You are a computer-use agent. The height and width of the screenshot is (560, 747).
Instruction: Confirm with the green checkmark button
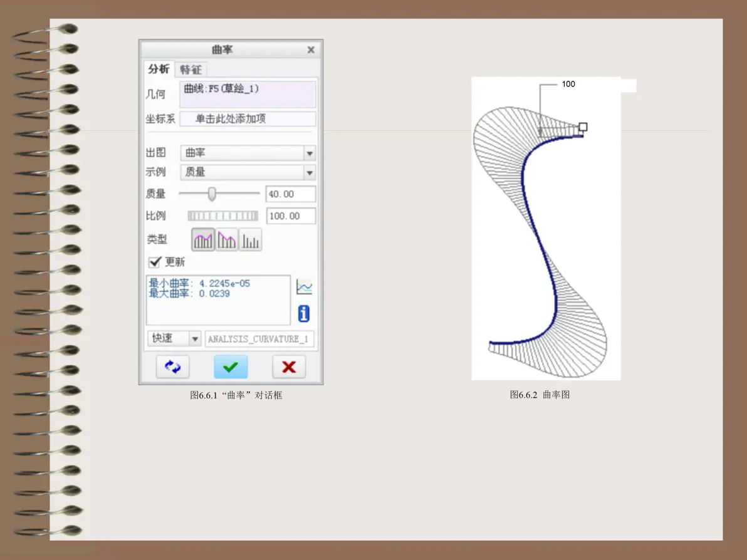click(231, 366)
